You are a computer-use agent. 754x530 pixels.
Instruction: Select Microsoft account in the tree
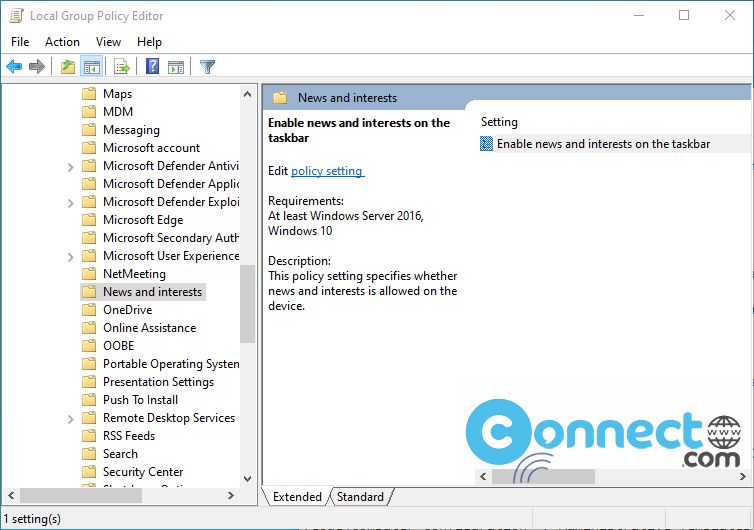point(151,148)
